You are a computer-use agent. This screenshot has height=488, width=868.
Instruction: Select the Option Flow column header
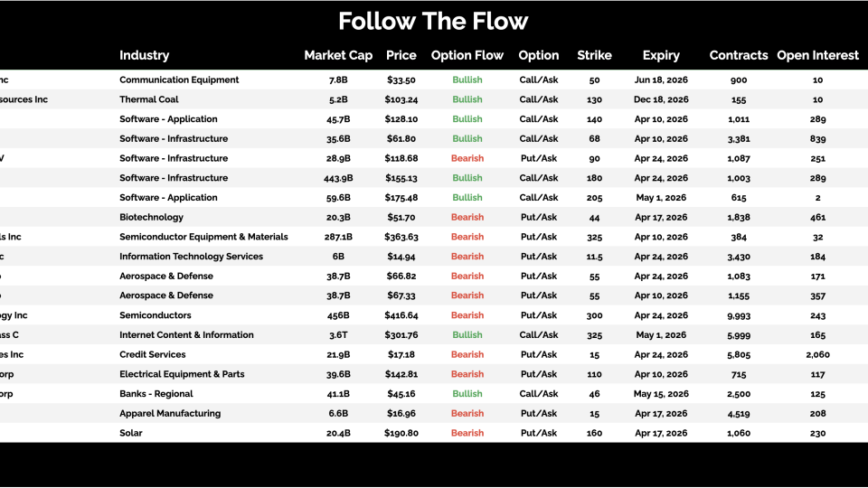pyautogui.click(x=467, y=55)
